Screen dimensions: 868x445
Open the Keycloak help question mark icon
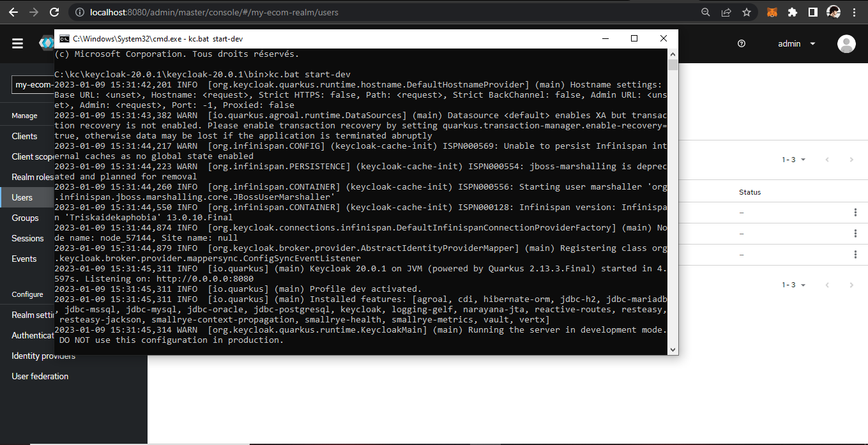[742, 43]
